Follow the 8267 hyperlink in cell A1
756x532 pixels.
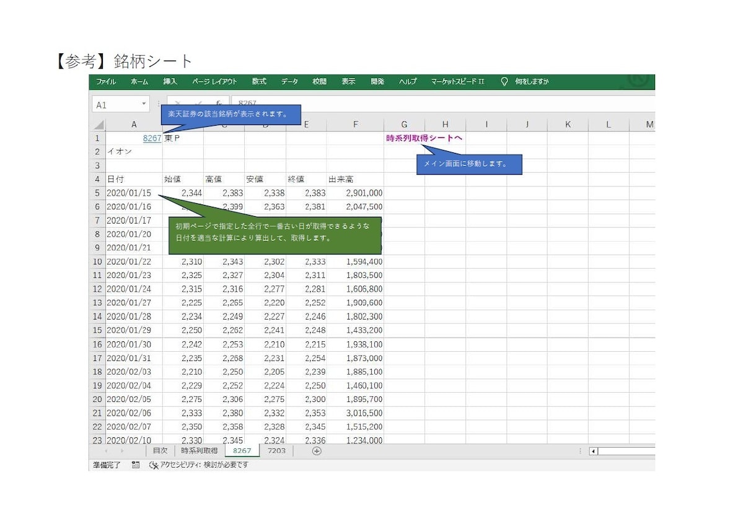click(152, 139)
